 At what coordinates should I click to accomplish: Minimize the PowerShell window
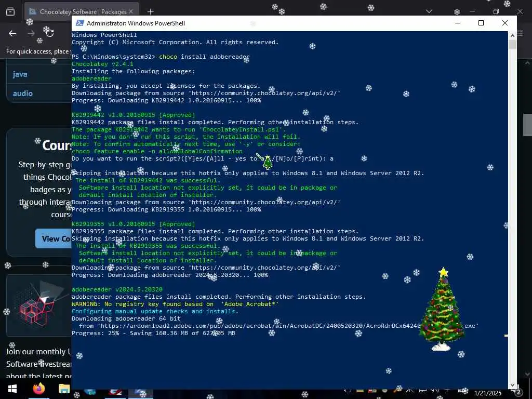pos(458,23)
